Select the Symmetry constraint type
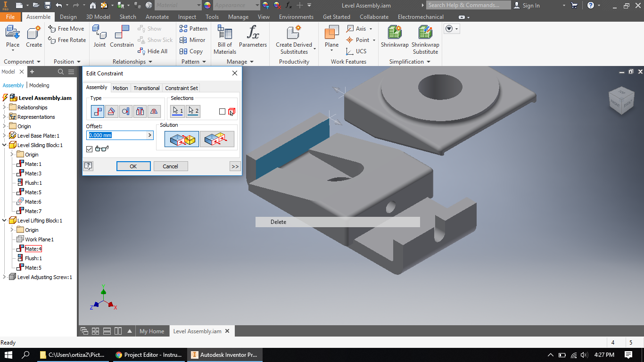The image size is (644, 362). tap(153, 111)
